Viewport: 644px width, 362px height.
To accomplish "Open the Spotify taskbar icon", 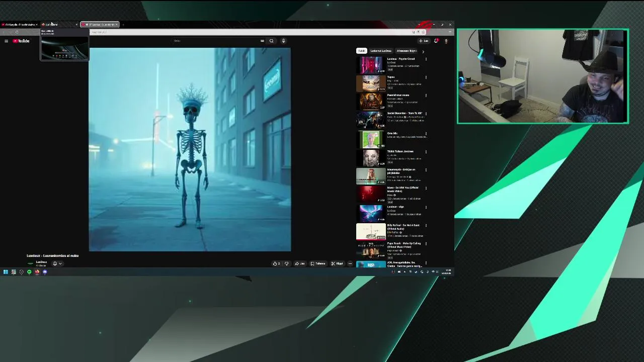I will [x=29, y=272].
